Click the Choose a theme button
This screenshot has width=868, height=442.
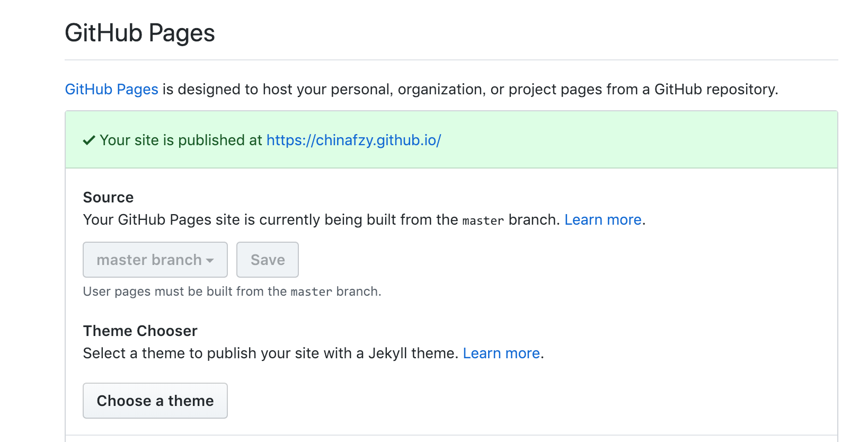tap(155, 401)
